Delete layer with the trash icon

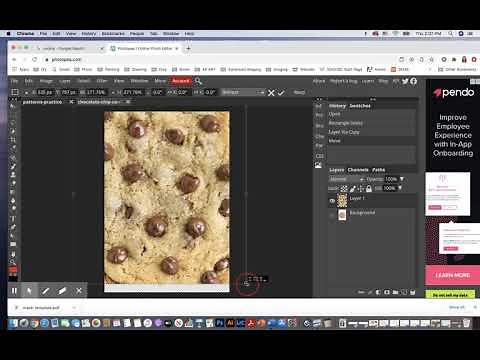413,292
